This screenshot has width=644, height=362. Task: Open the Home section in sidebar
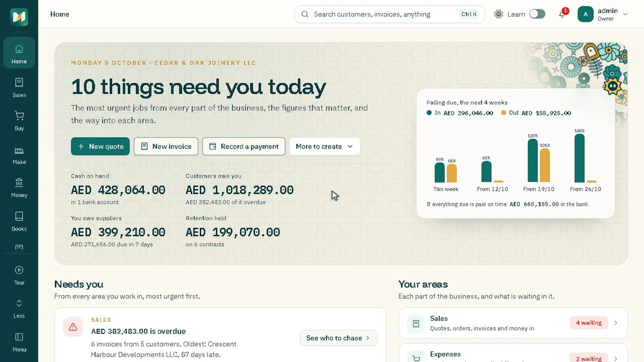tap(19, 53)
